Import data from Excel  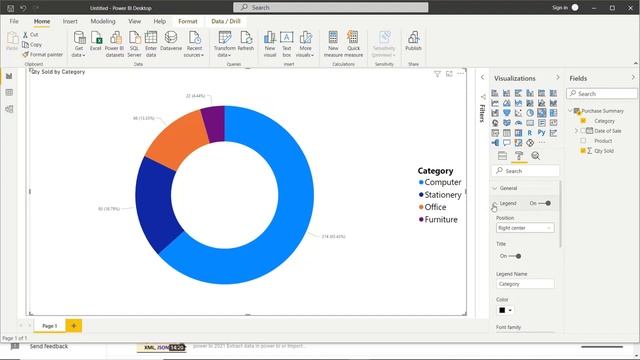pyautogui.click(x=96, y=41)
